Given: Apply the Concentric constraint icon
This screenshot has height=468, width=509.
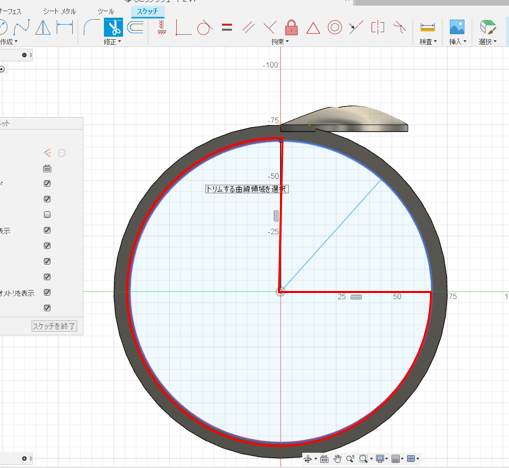Looking at the screenshot, I should 335,27.
